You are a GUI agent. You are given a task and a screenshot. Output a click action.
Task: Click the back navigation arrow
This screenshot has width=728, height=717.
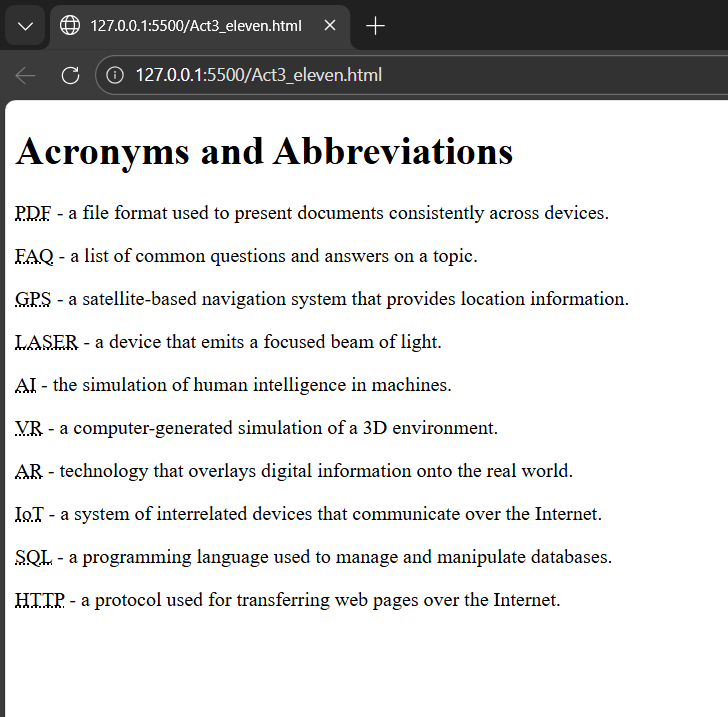(x=26, y=75)
